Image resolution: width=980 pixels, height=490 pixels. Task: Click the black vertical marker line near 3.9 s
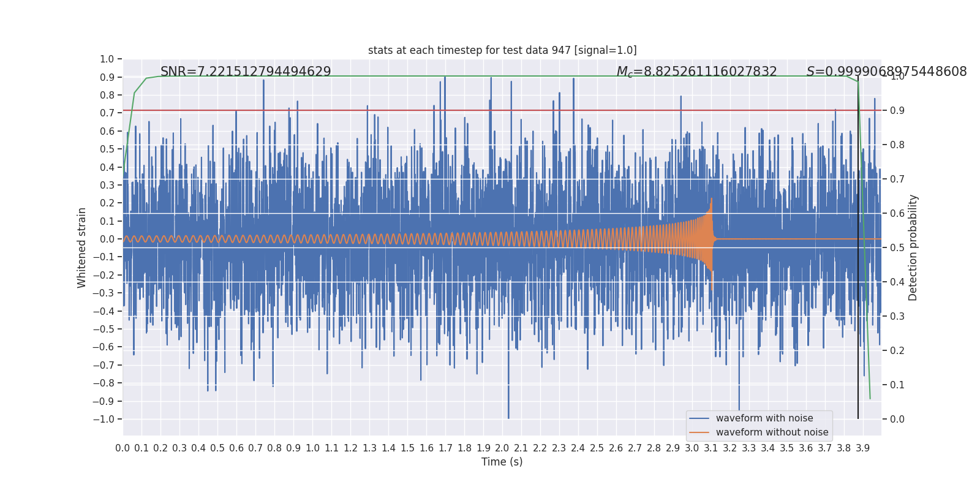pos(858,247)
